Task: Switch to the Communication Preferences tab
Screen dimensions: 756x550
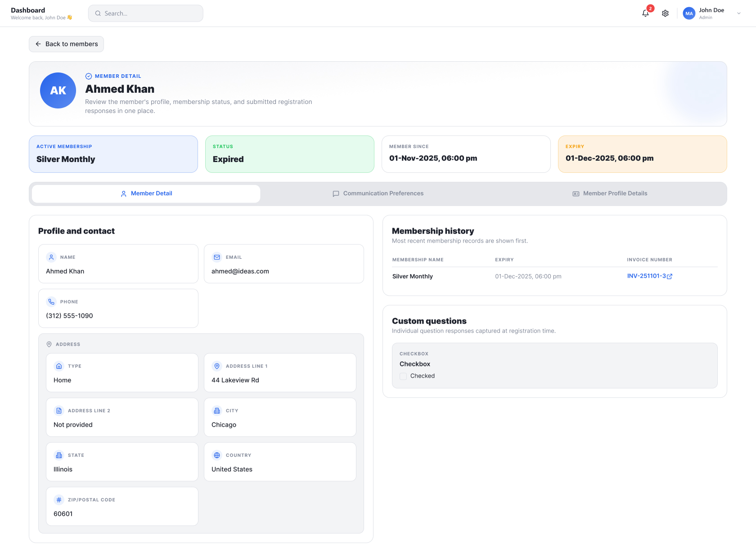Action: pos(378,194)
